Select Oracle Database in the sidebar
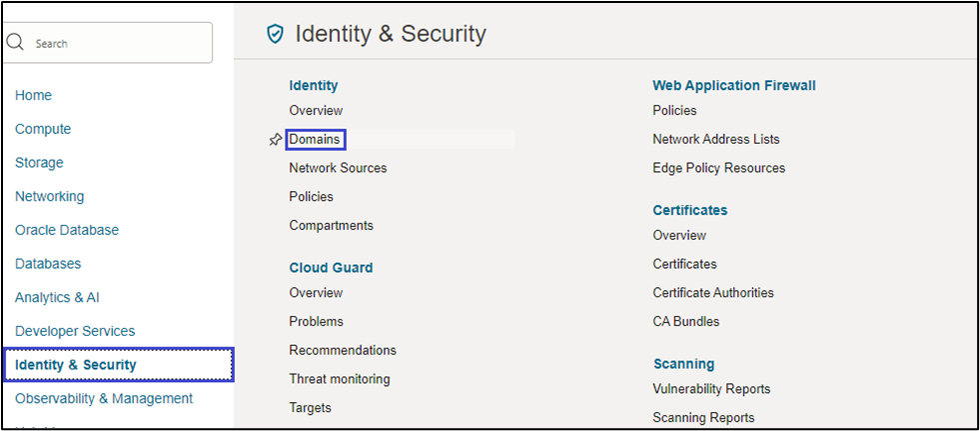This screenshot has width=980, height=431. [67, 230]
